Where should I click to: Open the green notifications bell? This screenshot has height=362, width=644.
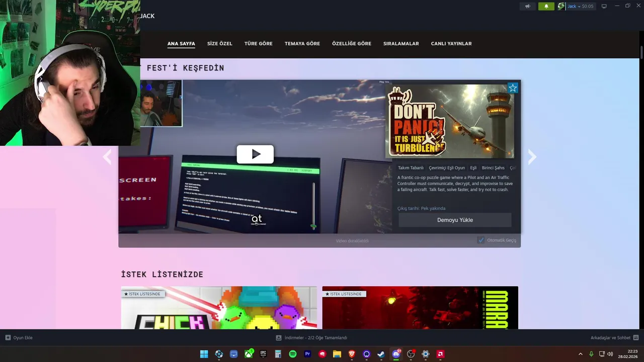(x=546, y=7)
